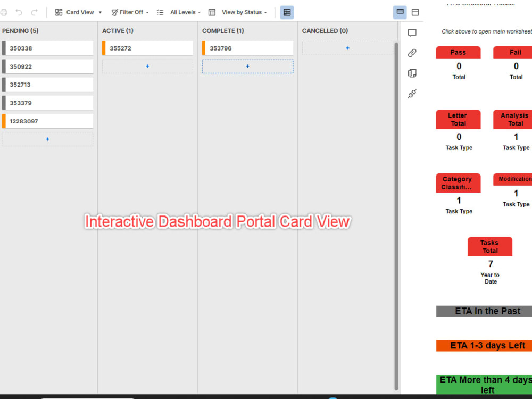Open the Card View dropdown
Viewport: 532px width, 399px height.
pos(78,12)
